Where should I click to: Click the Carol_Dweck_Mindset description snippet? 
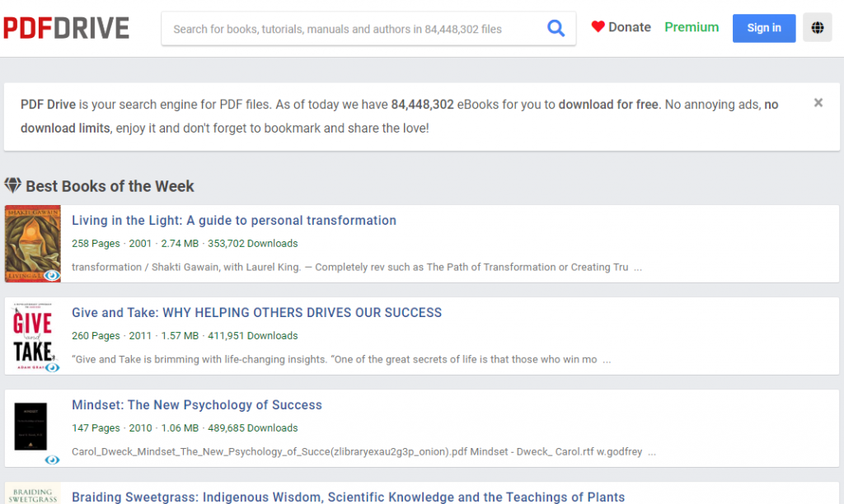coord(363,452)
